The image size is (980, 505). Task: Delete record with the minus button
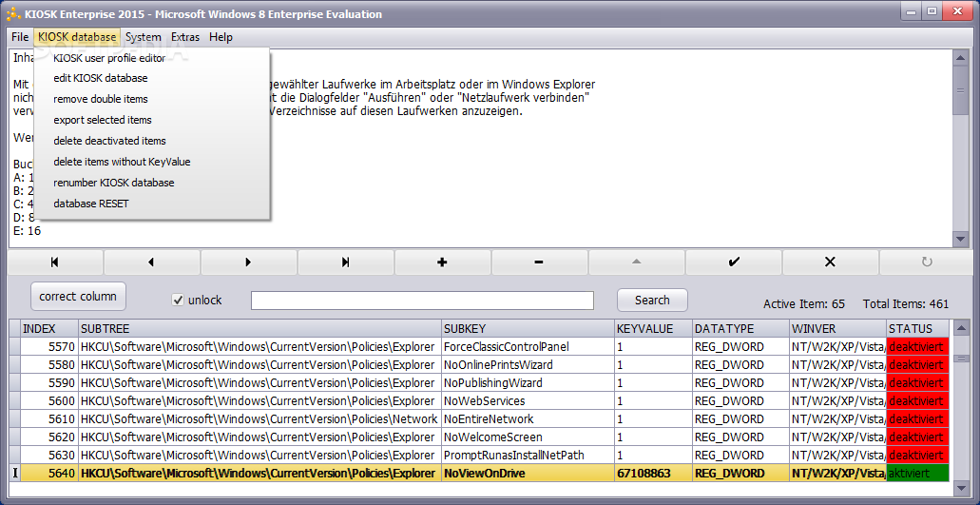point(539,262)
